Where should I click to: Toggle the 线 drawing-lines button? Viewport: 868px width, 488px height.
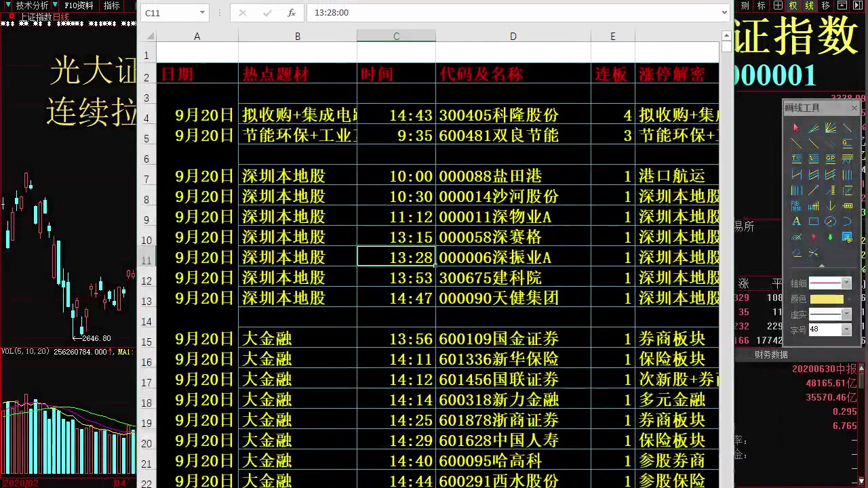click(x=810, y=5)
